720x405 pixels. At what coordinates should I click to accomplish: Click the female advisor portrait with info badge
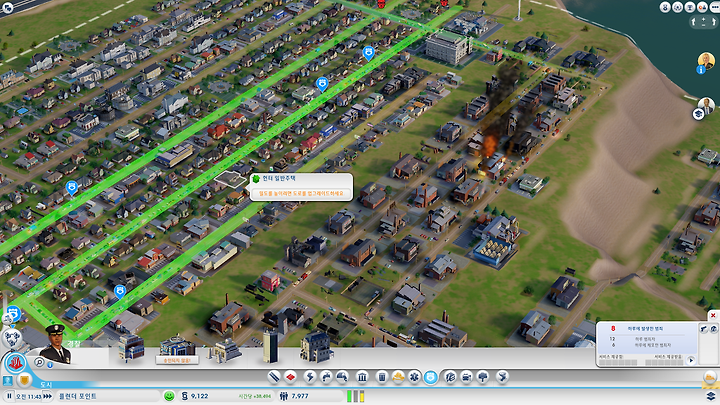pyautogui.click(x=706, y=62)
